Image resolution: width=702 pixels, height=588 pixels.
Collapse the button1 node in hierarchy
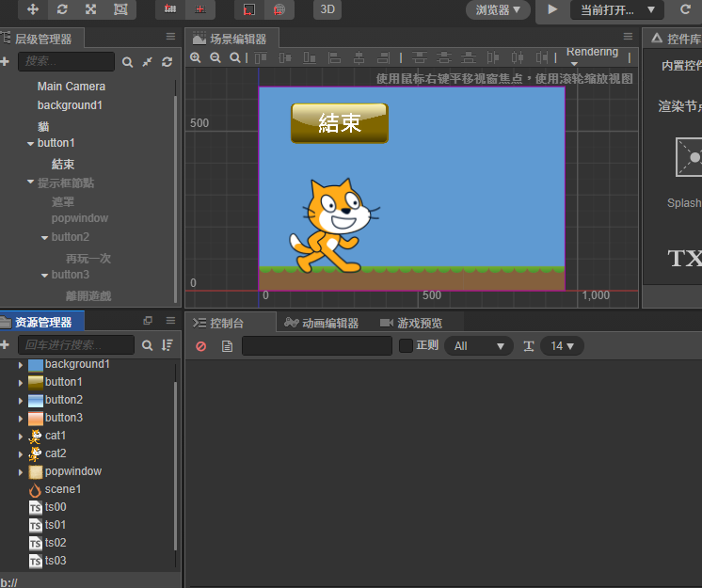(30, 144)
